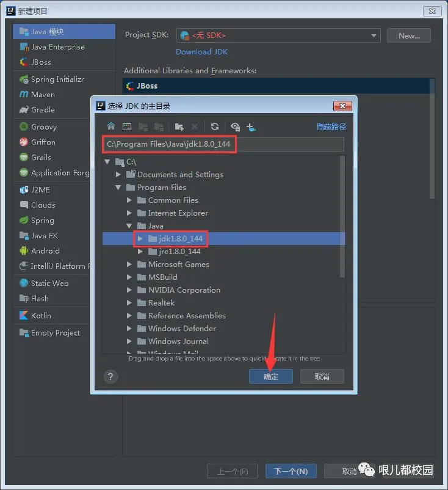Select Spring project type

(52, 221)
